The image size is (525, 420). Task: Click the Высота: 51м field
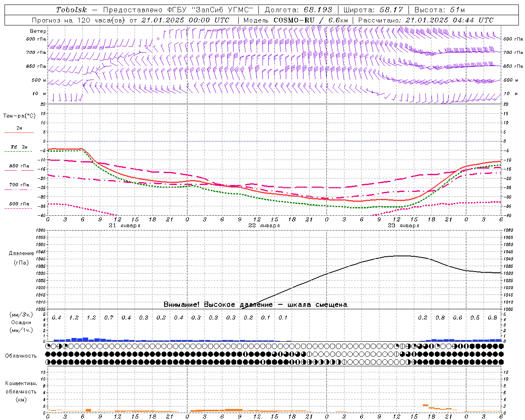pos(440,10)
